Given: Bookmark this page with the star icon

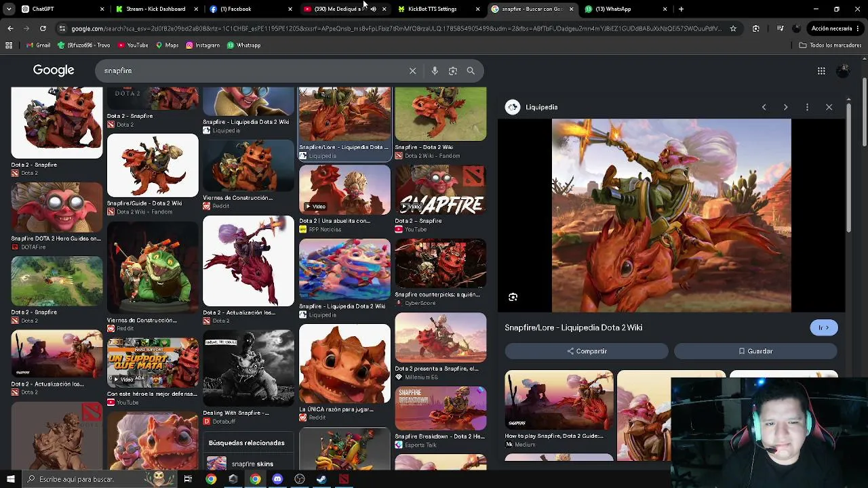Looking at the screenshot, I should point(733,28).
